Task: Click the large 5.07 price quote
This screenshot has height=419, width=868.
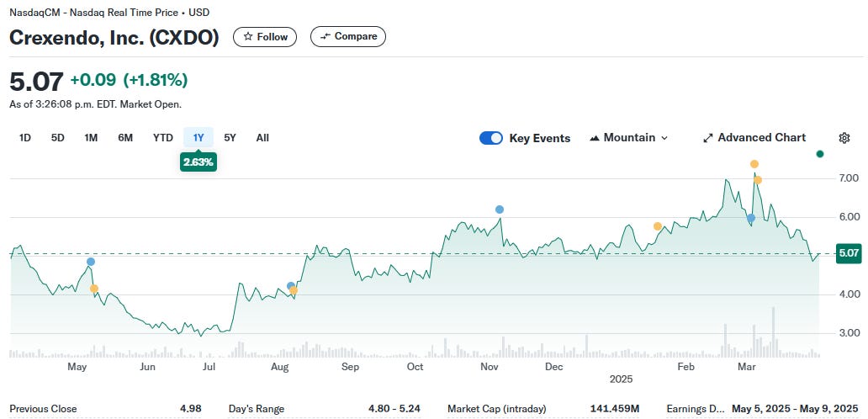Action: point(36,82)
